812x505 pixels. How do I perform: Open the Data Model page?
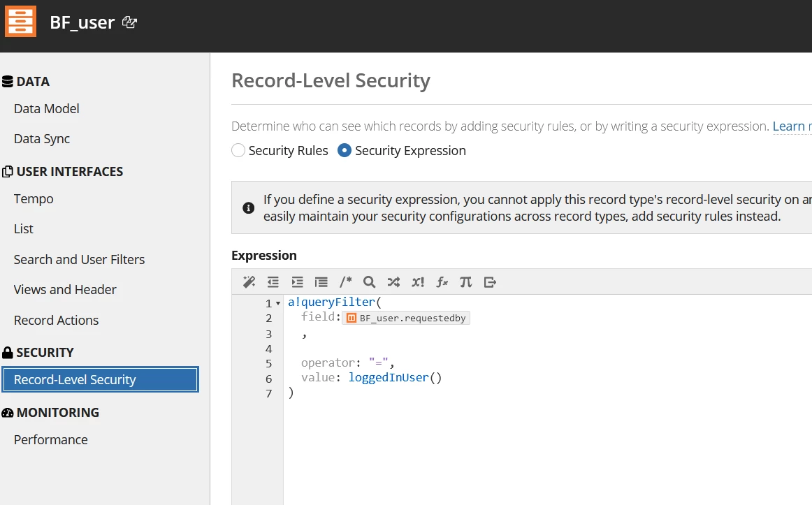[47, 109]
